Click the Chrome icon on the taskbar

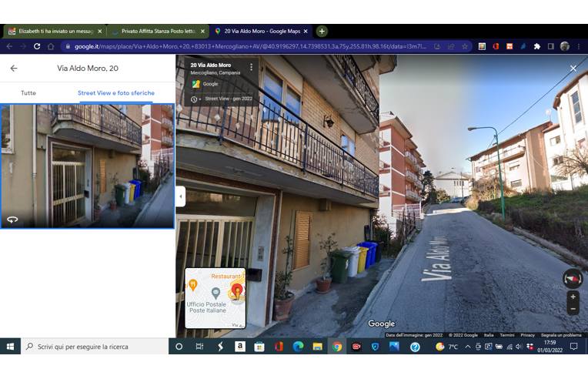point(337,347)
